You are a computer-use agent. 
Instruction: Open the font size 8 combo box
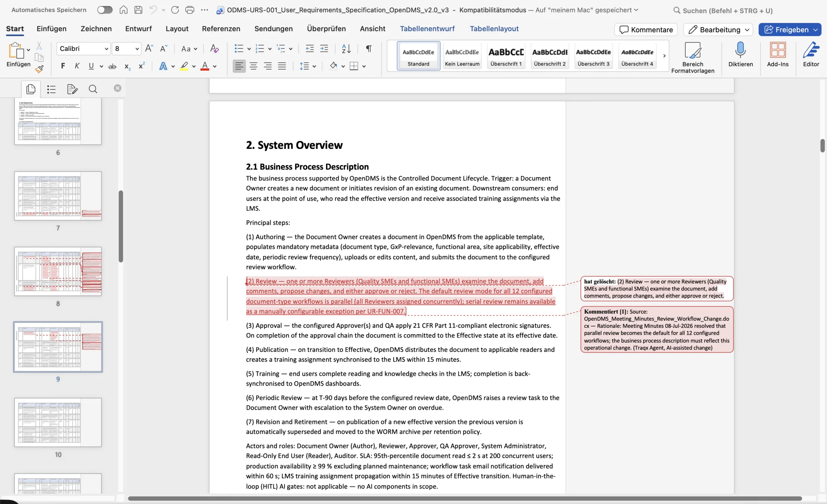tap(126, 48)
